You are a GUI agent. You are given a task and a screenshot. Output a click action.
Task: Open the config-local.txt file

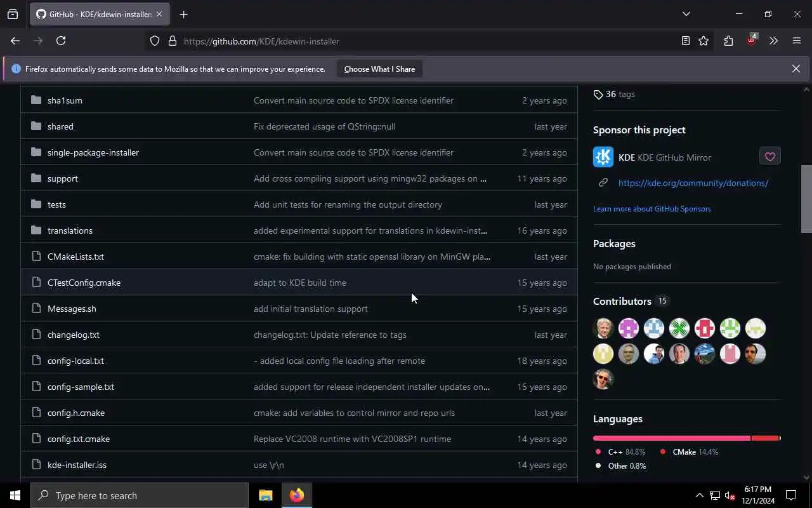[75, 361]
